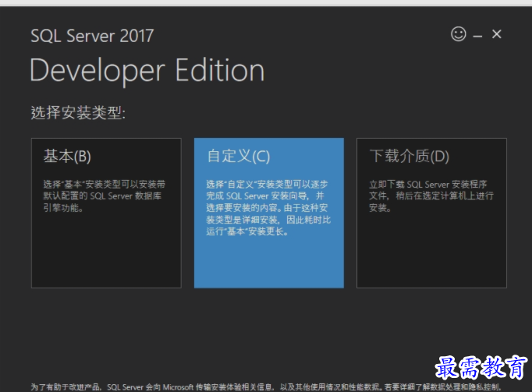Minimize the SQL Server installer window
Screen dimensions: 532x392
pyautogui.click(x=477, y=36)
